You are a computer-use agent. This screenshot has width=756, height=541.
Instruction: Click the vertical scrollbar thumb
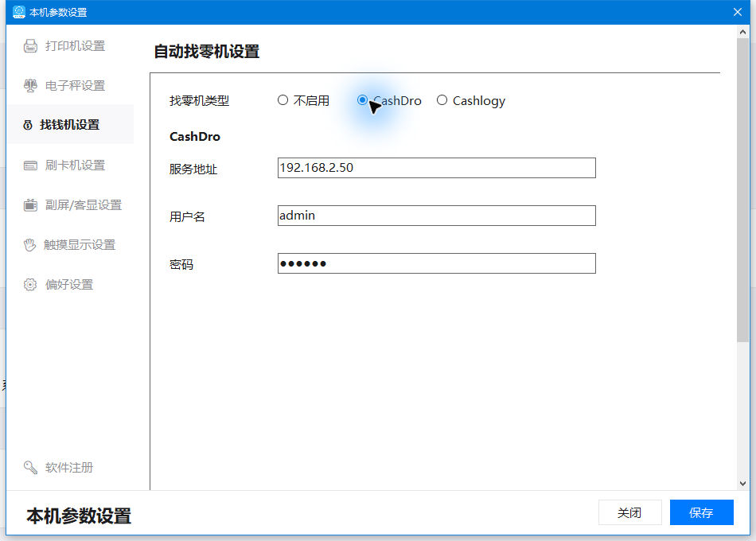coord(742,190)
